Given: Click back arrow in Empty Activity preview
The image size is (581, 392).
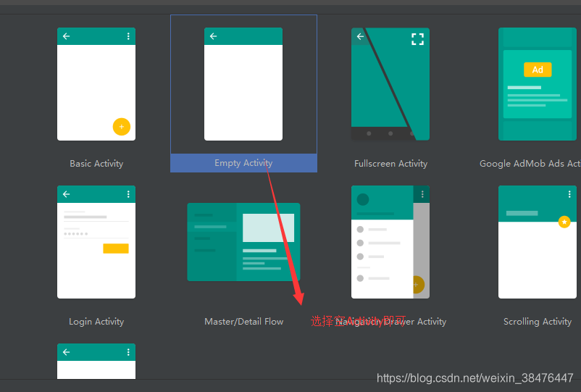Looking at the screenshot, I should pos(214,36).
